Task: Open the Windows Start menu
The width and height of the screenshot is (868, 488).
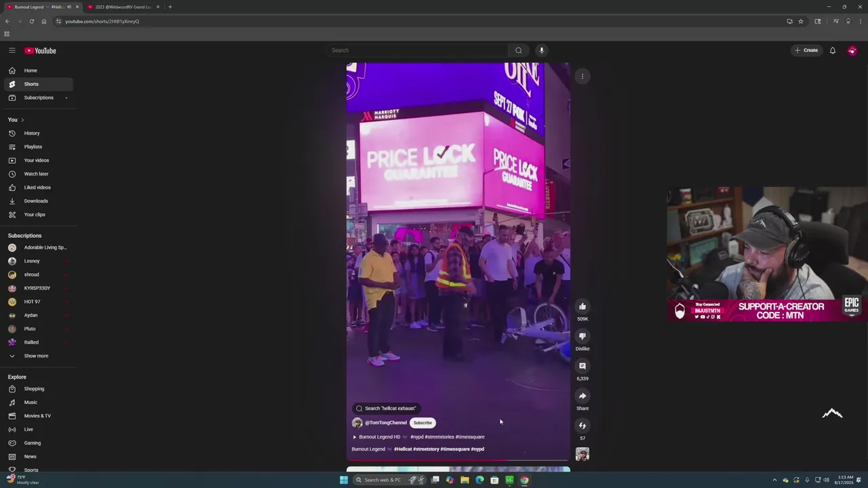Action: pos(344,480)
